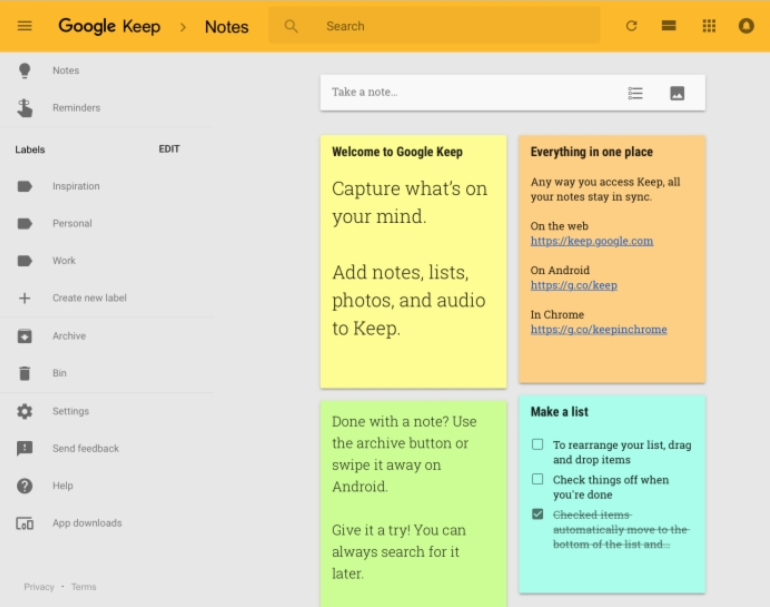Open the g.co/keepinchrome link
The image size is (770, 607).
click(x=598, y=329)
